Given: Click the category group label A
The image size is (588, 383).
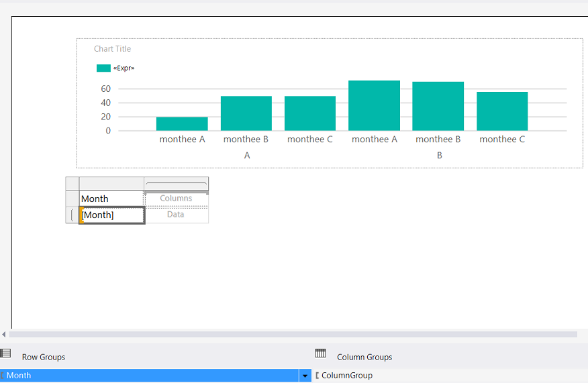Looking at the screenshot, I should [x=247, y=156].
